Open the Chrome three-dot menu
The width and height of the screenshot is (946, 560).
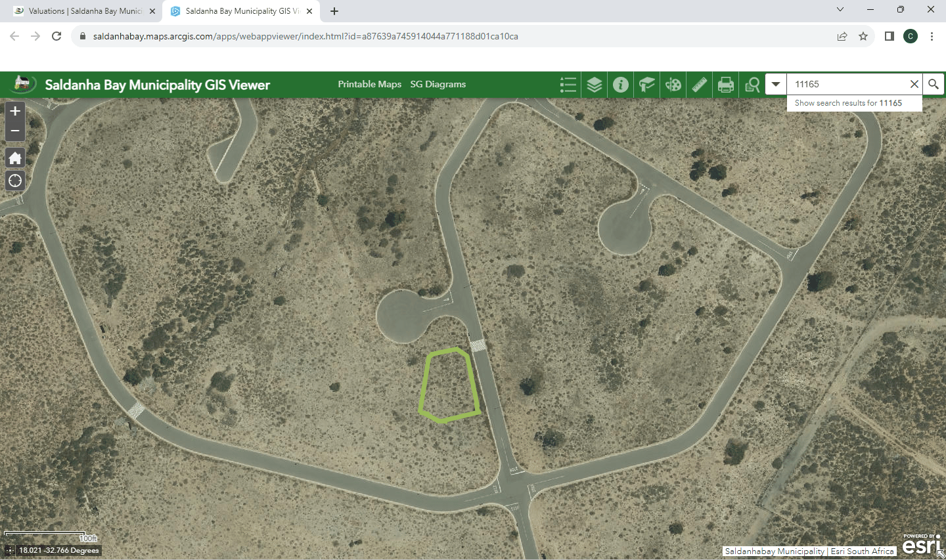coord(932,36)
